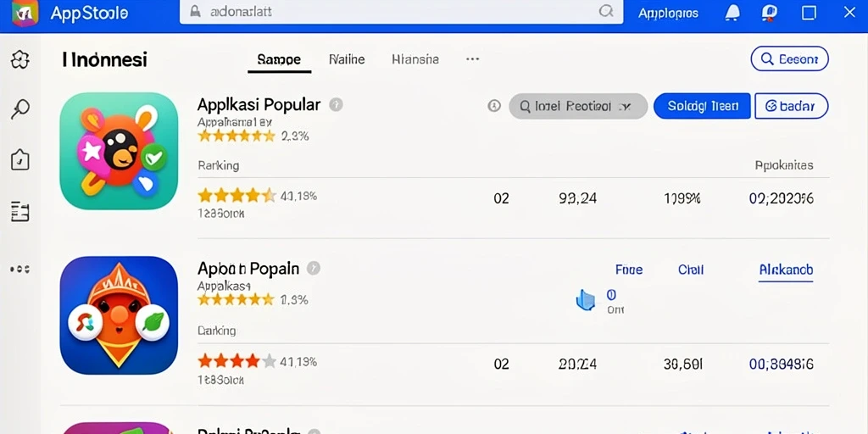Open the first app's teal icon thumbnail
The height and width of the screenshot is (434, 868).
pos(119,151)
